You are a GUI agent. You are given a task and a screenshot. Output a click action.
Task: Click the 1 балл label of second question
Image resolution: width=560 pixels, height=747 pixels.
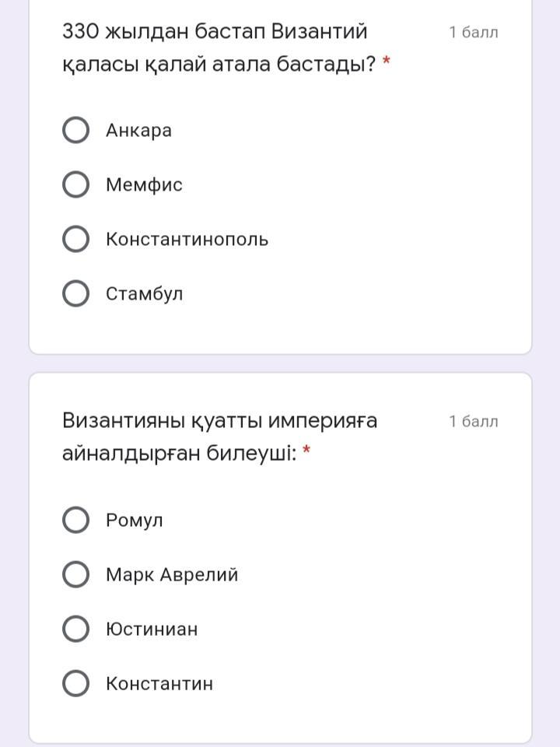pos(474,422)
